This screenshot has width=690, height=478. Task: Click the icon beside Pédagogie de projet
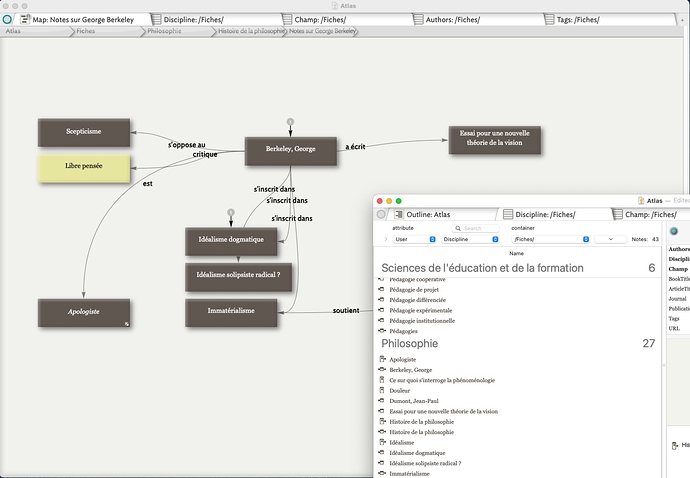pos(382,290)
